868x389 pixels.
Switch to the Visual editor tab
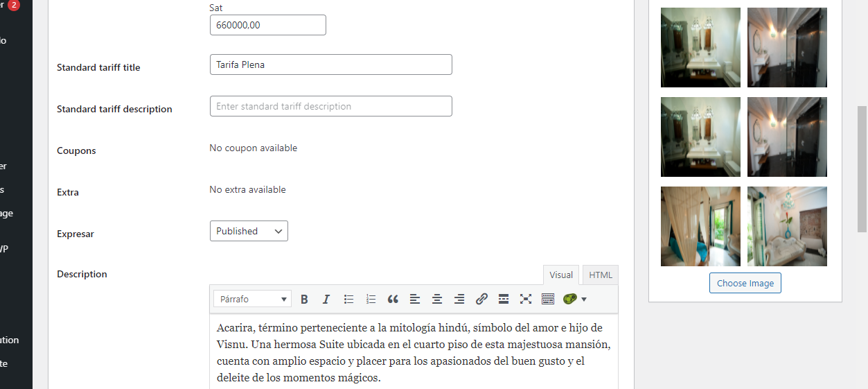(x=561, y=275)
